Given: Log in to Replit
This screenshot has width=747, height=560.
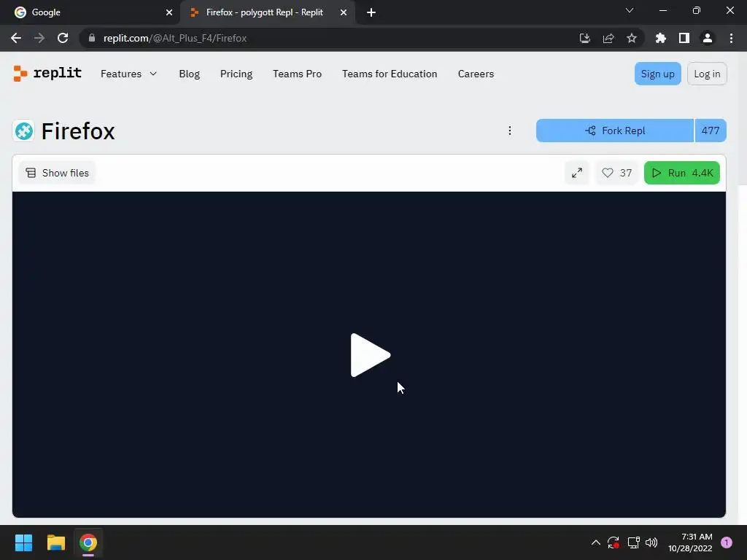Looking at the screenshot, I should click(x=707, y=74).
